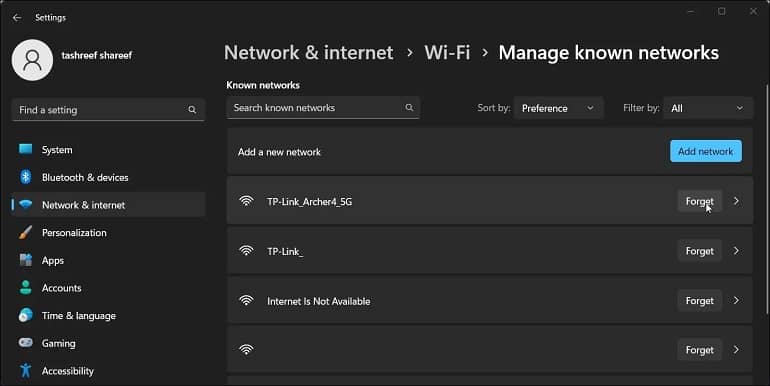Click the Find a setting magnifier icon
770x386 pixels.
tap(192, 110)
